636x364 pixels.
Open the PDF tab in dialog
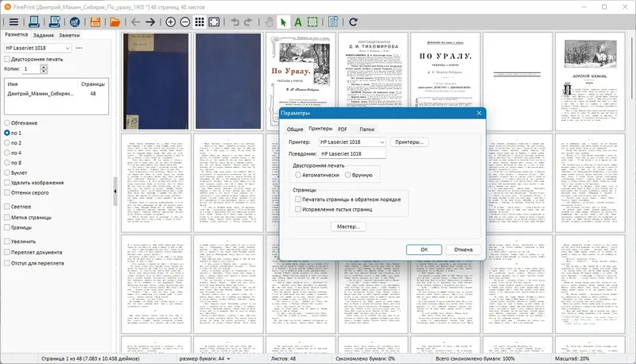(343, 130)
